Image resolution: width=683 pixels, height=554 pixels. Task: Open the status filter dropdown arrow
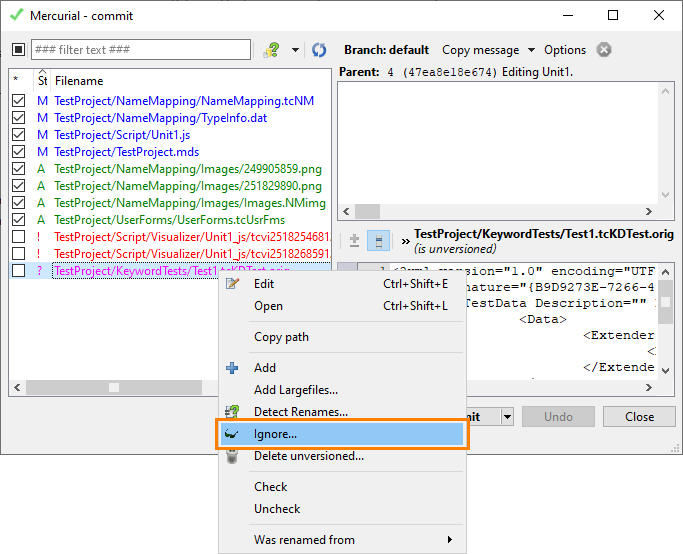point(295,50)
